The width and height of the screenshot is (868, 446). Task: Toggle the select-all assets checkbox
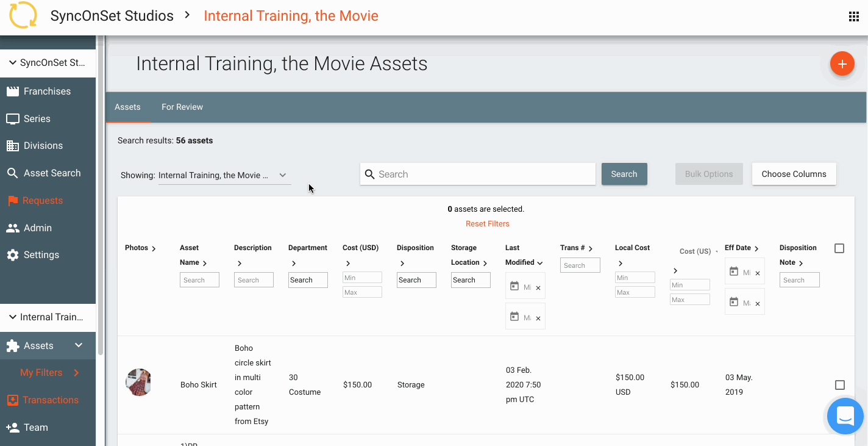click(x=839, y=248)
